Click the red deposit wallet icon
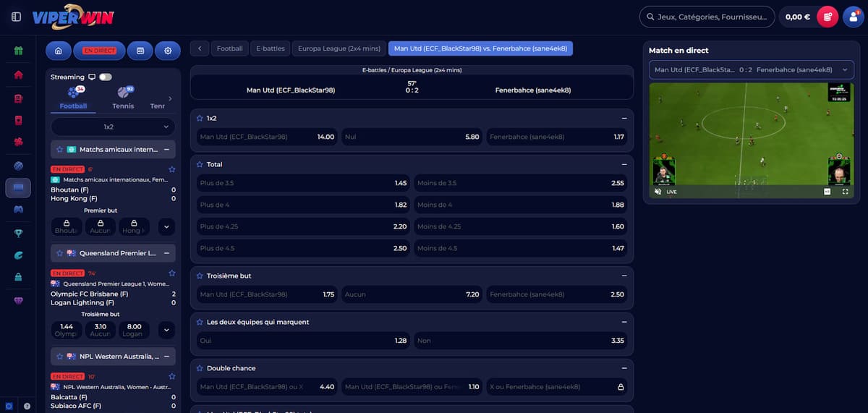The height and width of the screenshot is (413, 868). click(x=827, y=17)
